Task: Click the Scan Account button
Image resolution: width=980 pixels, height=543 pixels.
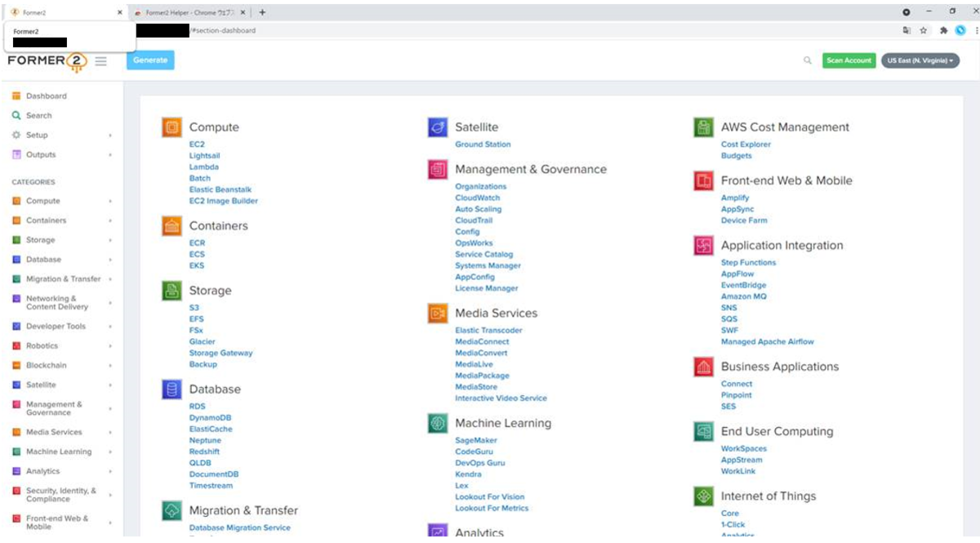Action: [849, 60]
